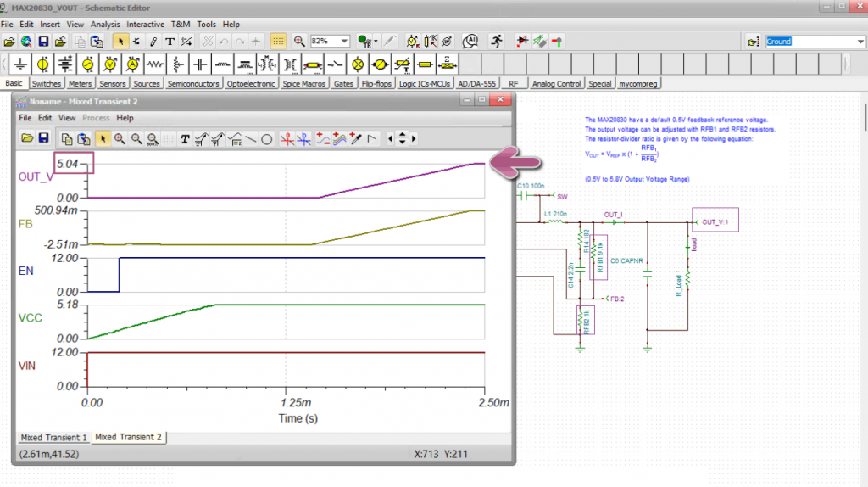Open the 82% zoom level dropdown
Image resolution: width=868 pixels, height=487 pixels.
pyautogui.click(x=344, y=41)
